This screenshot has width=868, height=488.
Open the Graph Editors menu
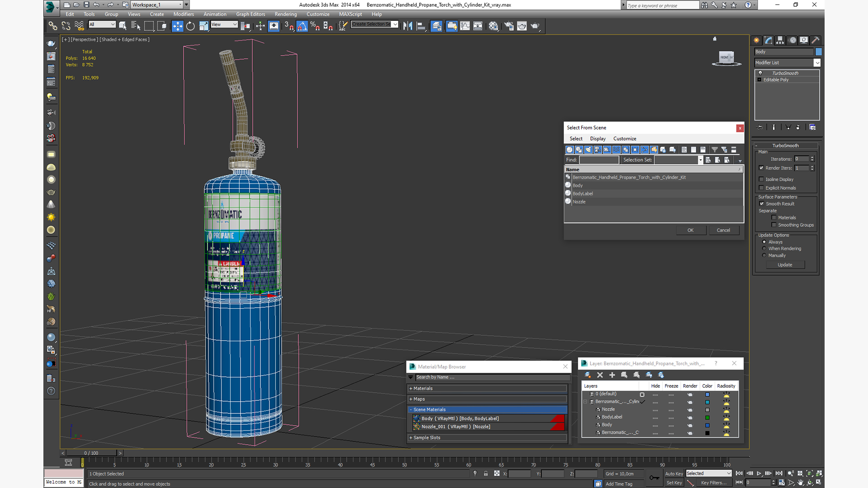[x=250, y=14]
